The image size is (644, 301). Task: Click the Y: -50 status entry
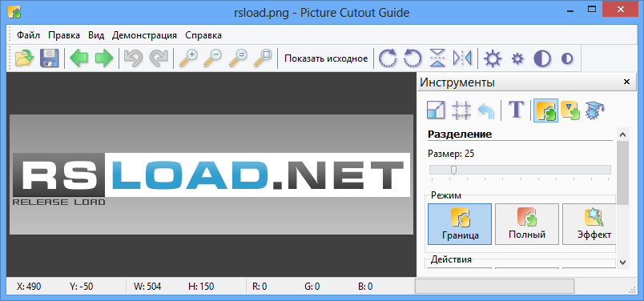pos(82,287)
